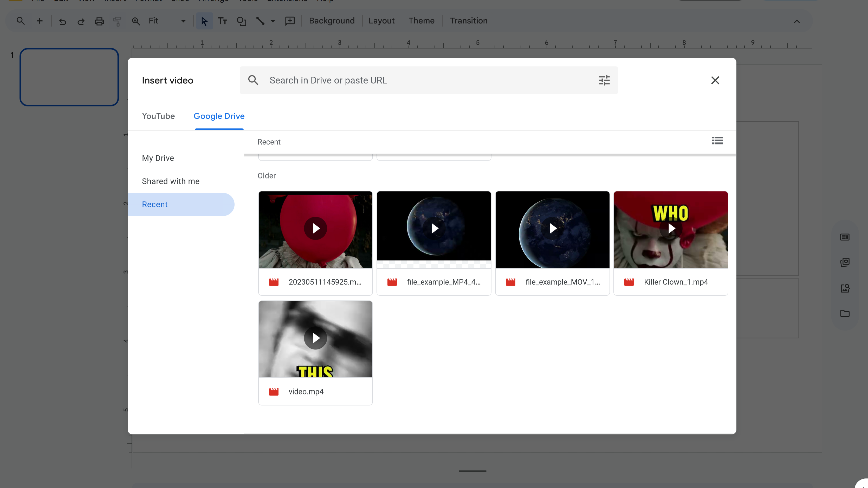Select the paint format tool
Image resolution: width=868 pixels, height=488 pixels.
click(x=117, y=21)
